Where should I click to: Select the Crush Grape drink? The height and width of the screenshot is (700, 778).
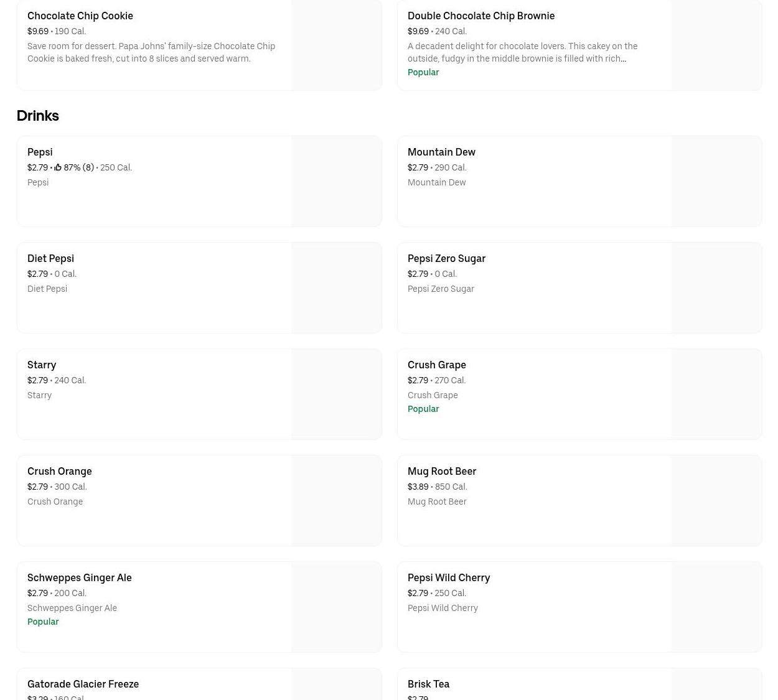tap(436, 365)
